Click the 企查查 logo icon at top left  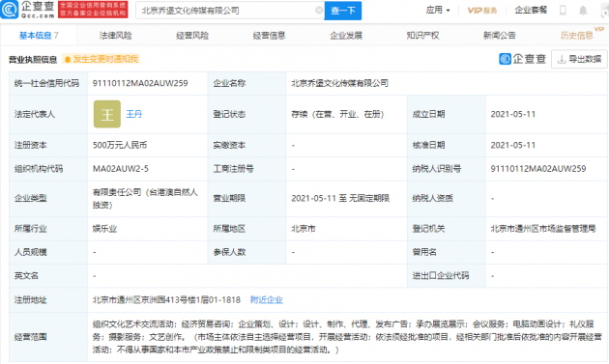click(x=9, y=10)
